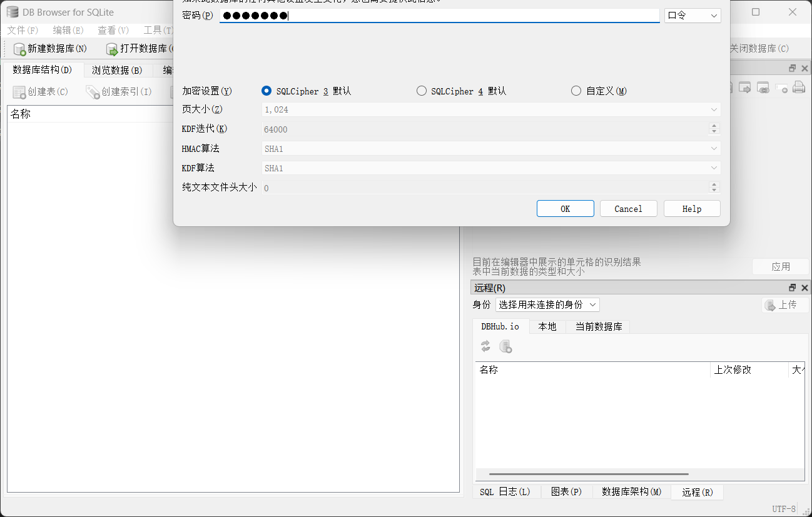Image resolution: width=812 pixels, height=517 pixels.
Task: Switch to the 数据库架构(M) tab
Action: pos(631,492)
